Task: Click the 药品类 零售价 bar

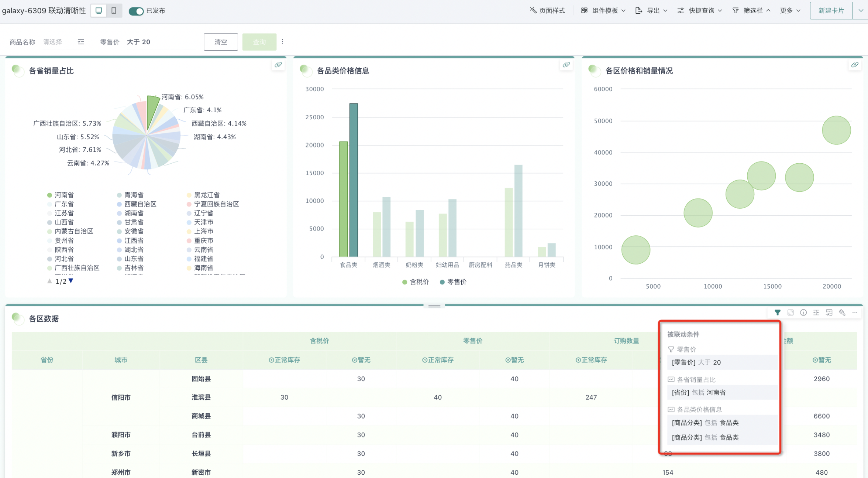Action: tap(518, 211)
